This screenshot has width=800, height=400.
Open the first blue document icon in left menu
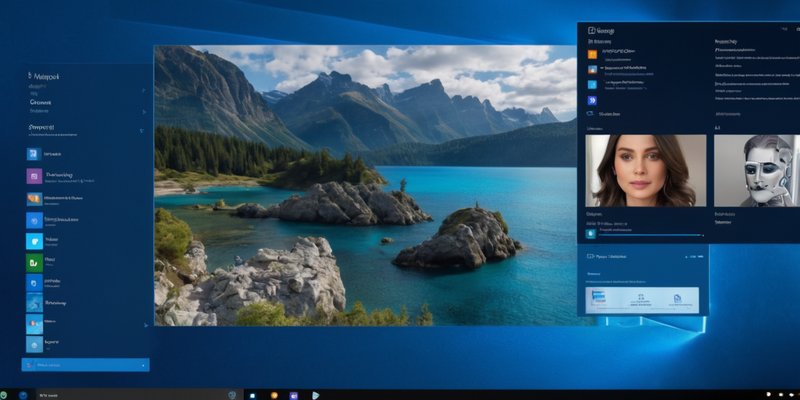(34, 154)
